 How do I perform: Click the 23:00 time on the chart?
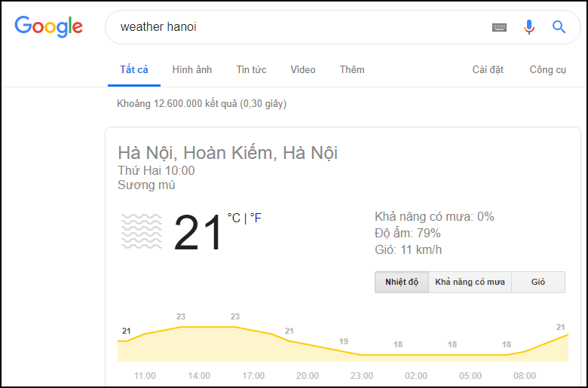pyautogui.click(x=362, y=375)
